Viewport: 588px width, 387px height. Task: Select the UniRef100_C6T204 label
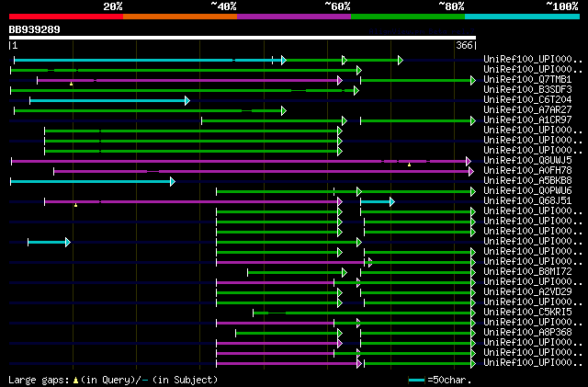point(527,99)
